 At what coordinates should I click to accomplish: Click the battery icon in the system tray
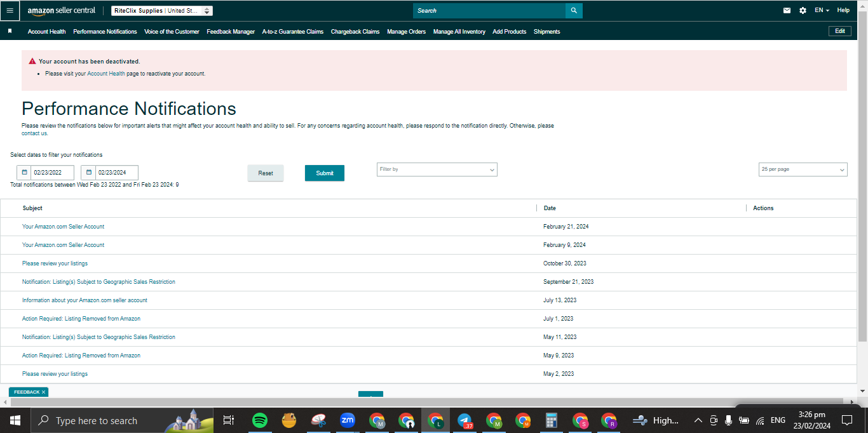743,420
